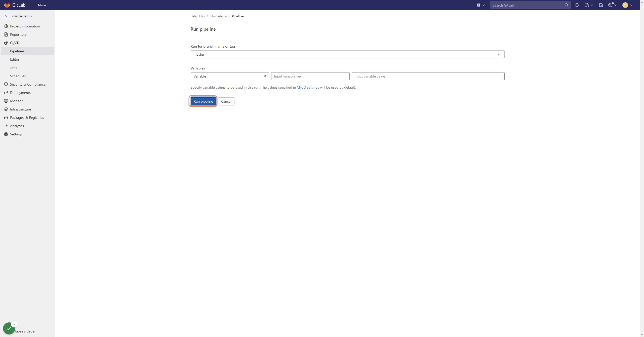Screen dimensions: 644x337
Task: Open the merge requests dropdown
Action: coord(589,5)
